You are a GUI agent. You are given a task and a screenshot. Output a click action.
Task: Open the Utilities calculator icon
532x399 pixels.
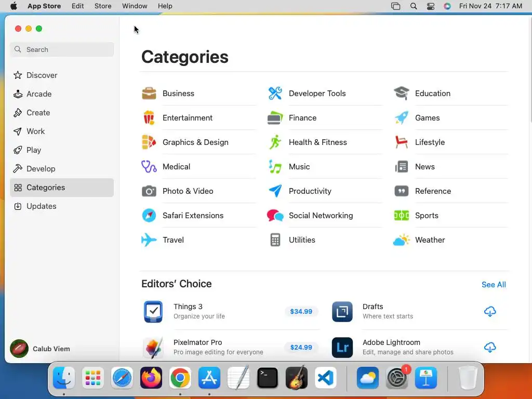[275, 240]
